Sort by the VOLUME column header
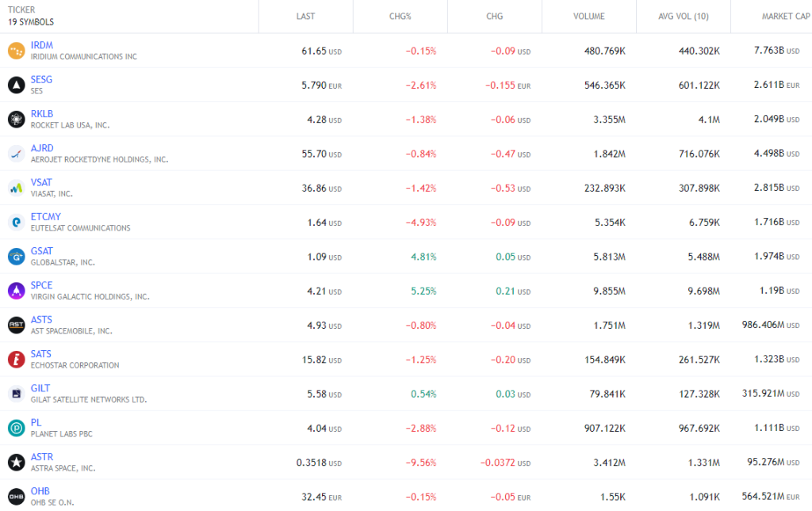 [589, 17]
